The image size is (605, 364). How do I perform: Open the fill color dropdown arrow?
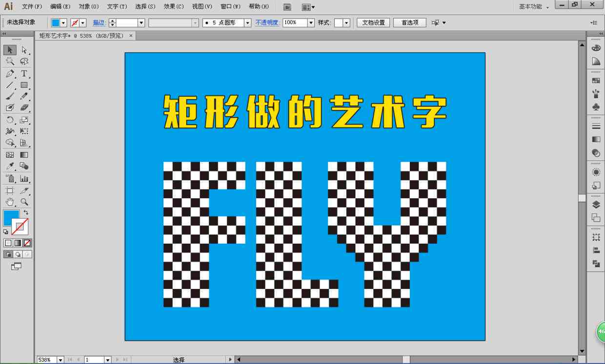[63, 23]
